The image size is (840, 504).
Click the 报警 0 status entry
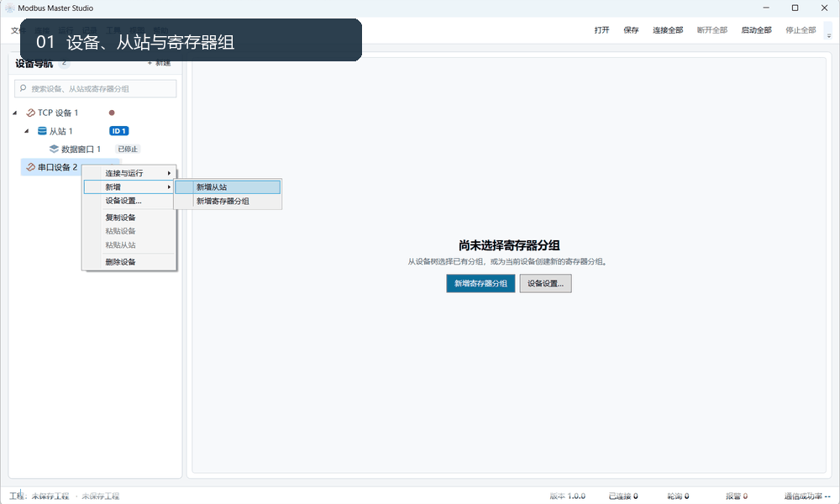[737, 496]
